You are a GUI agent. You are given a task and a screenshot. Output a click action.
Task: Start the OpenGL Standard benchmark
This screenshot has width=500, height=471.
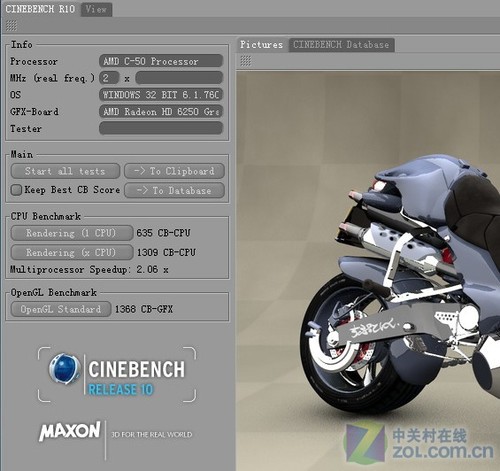click(61, 309)
